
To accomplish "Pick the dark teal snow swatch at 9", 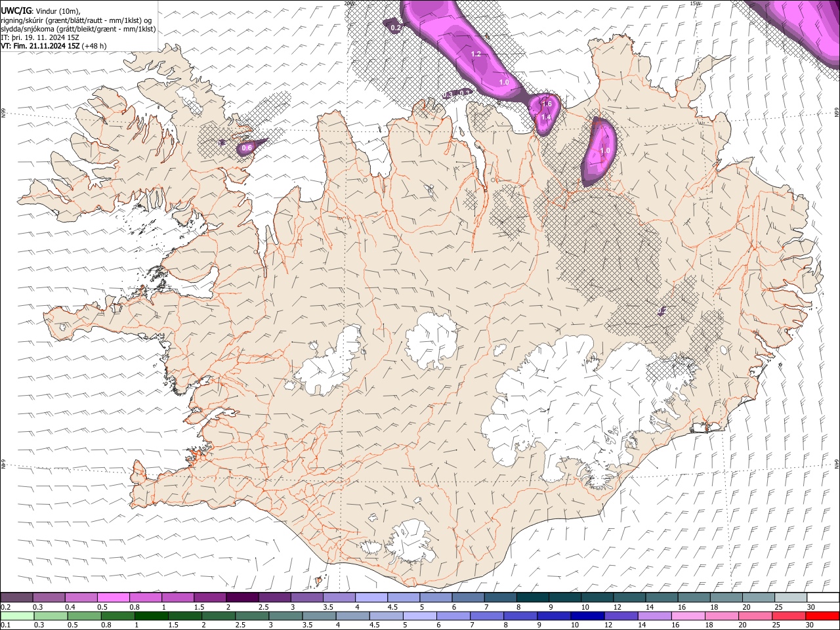I will 566,597.
